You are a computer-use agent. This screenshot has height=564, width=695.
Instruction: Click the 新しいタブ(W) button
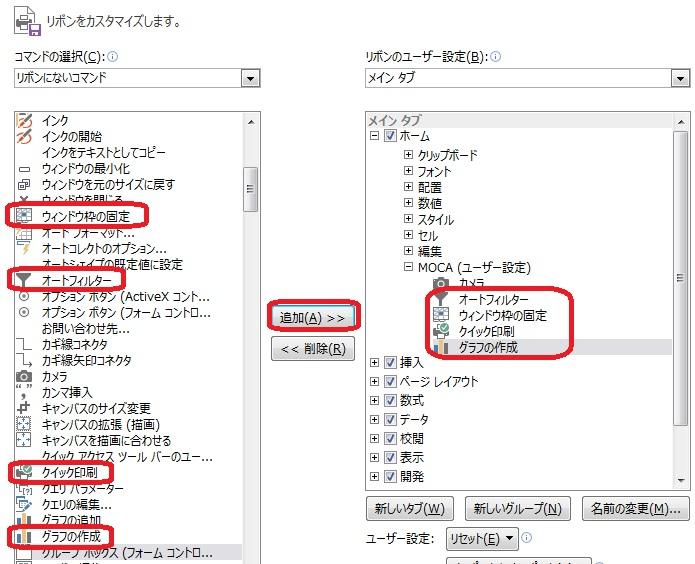tap(410, 508)
